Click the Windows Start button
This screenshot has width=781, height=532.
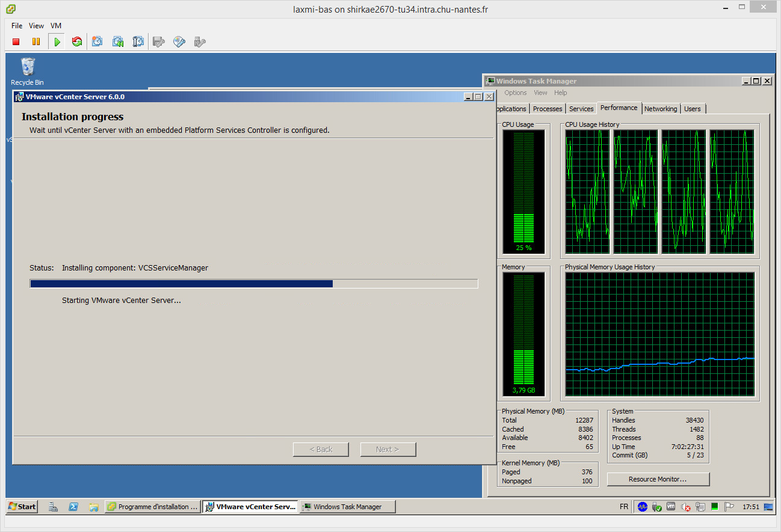coord(22,507)
